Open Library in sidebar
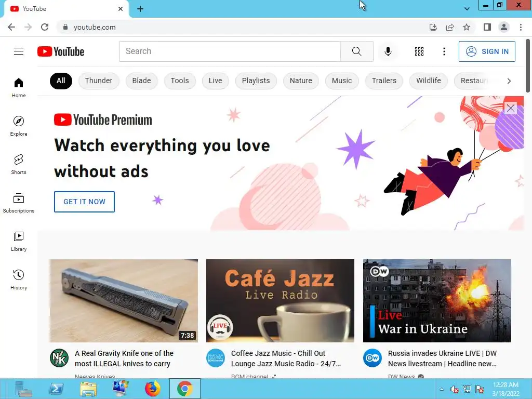532x399 pixels. pos(19,241)
